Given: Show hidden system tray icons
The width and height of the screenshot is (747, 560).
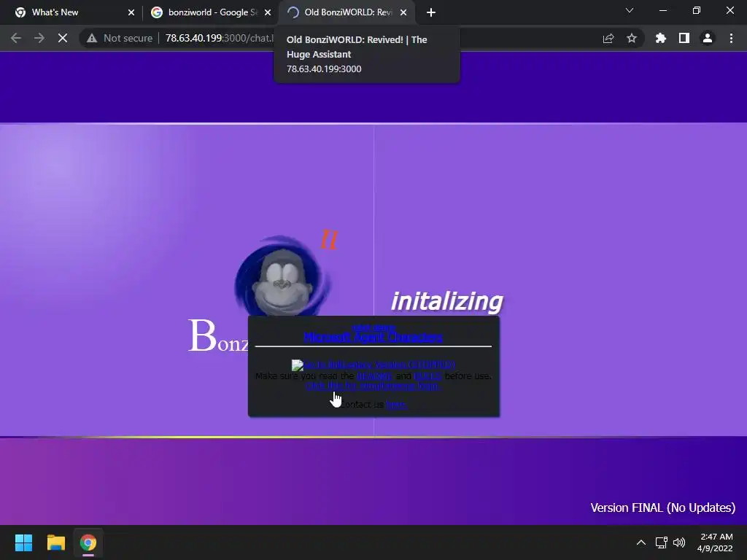Looking at the screenshot, I should [641, 542].
